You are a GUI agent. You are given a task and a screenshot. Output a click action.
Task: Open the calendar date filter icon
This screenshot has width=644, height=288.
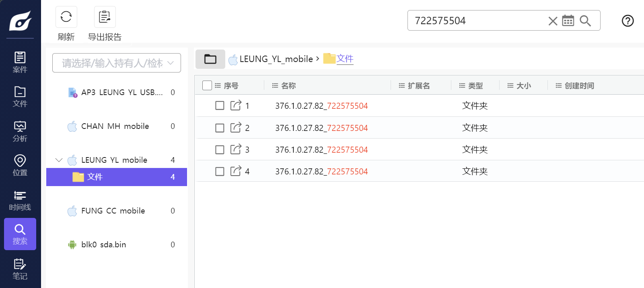click(x=568, y=21)
